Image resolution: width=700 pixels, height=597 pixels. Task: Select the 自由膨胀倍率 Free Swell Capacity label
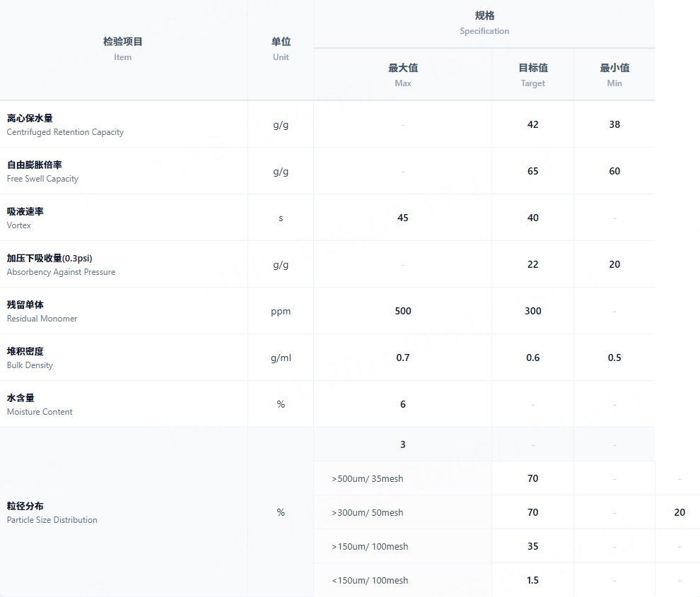(x=42, y=172)
